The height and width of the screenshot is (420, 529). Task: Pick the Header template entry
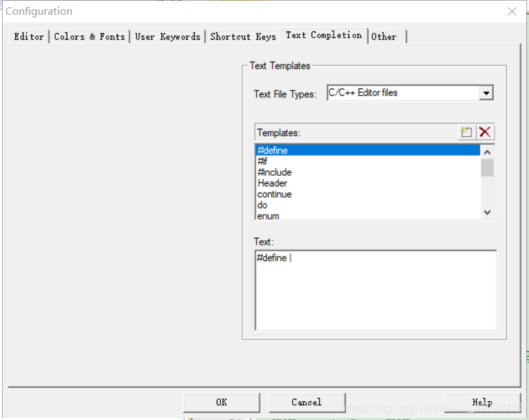(x=368, y=183)
